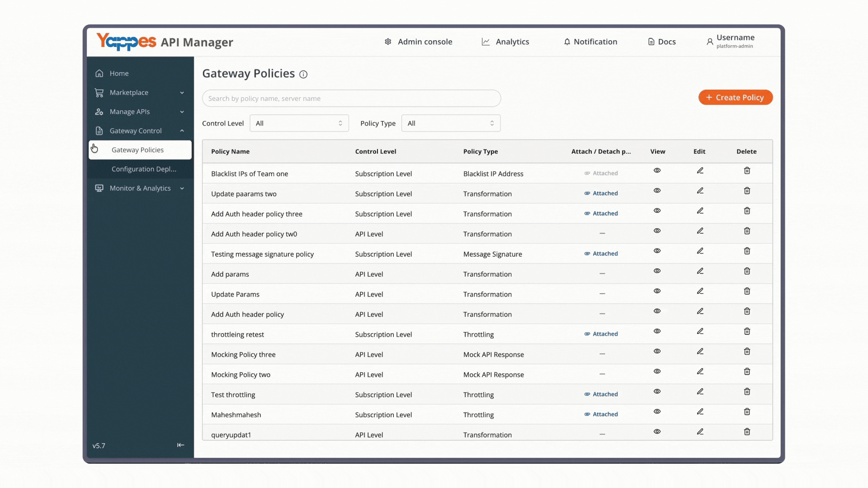
Task: View the Add Auth header policy three row
Action: coord(657,211)
